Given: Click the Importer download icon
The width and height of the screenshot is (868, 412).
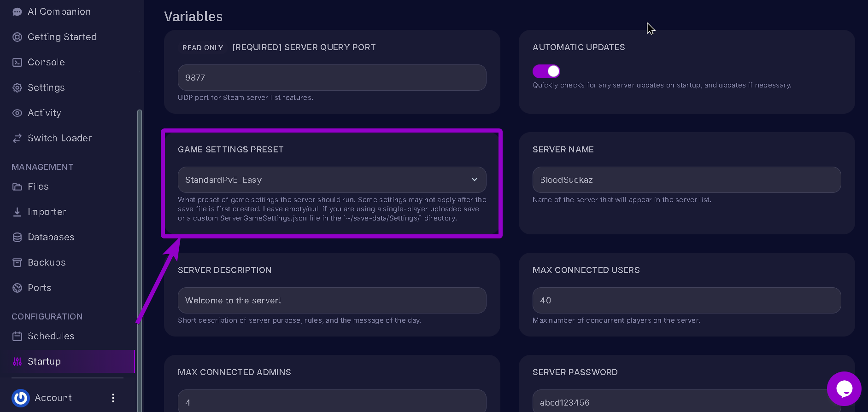Looking at the screenshot, I should pos(17,212).
